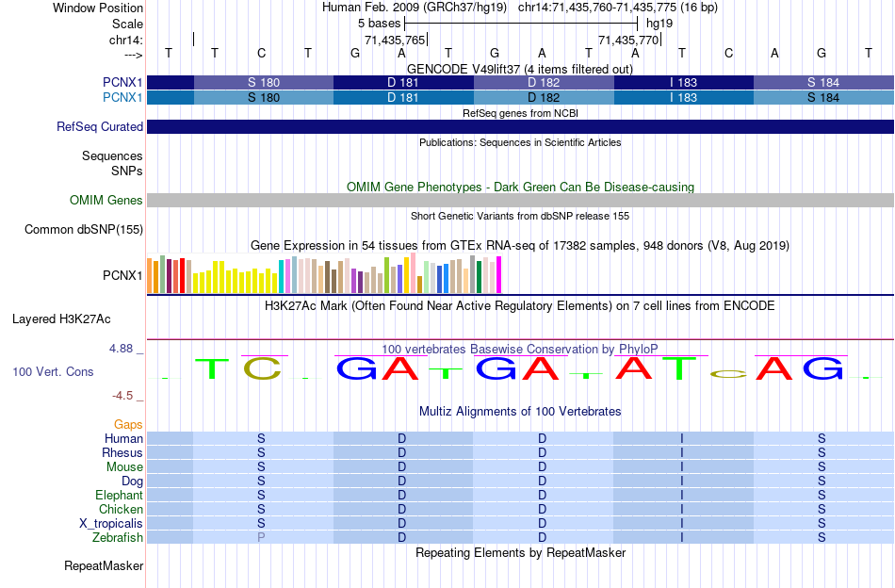Click the magenta last bar in GTEx chart
Viewport: 895px width, 588px height.
point(499,274)
